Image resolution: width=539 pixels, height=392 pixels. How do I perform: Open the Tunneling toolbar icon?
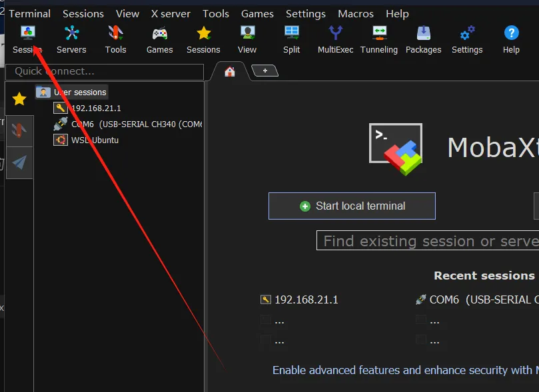coord(379,39)
